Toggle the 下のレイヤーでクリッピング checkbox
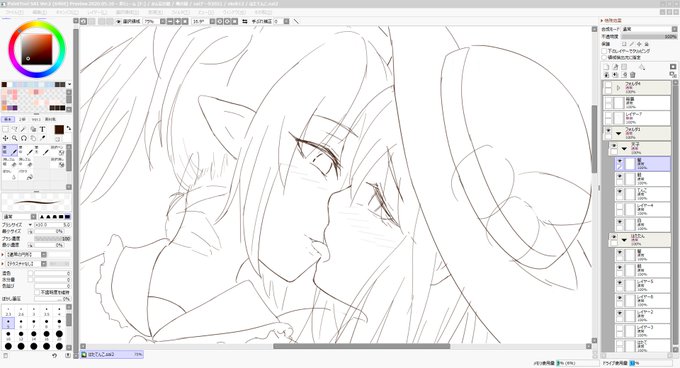Image resolution: width=680 pixels, height=368 pixels. tap(604, 51)
